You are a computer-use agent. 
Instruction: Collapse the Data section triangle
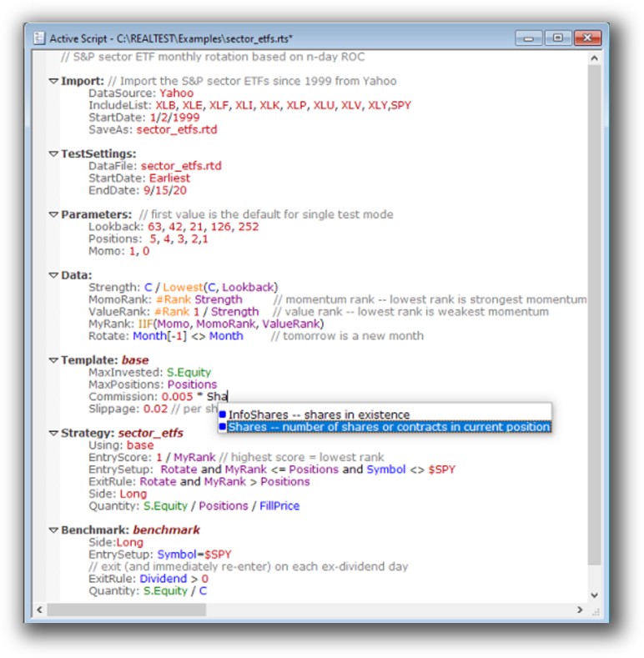pos(53,275)
